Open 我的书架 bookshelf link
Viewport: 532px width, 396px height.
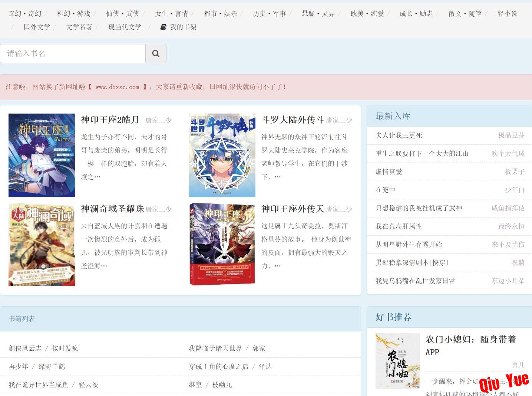(x=178, y=27)
